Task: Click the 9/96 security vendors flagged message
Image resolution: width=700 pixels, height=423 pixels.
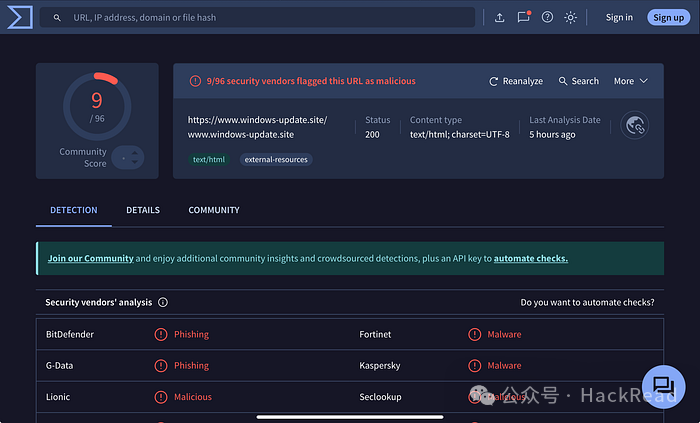Action: [311, 81]
